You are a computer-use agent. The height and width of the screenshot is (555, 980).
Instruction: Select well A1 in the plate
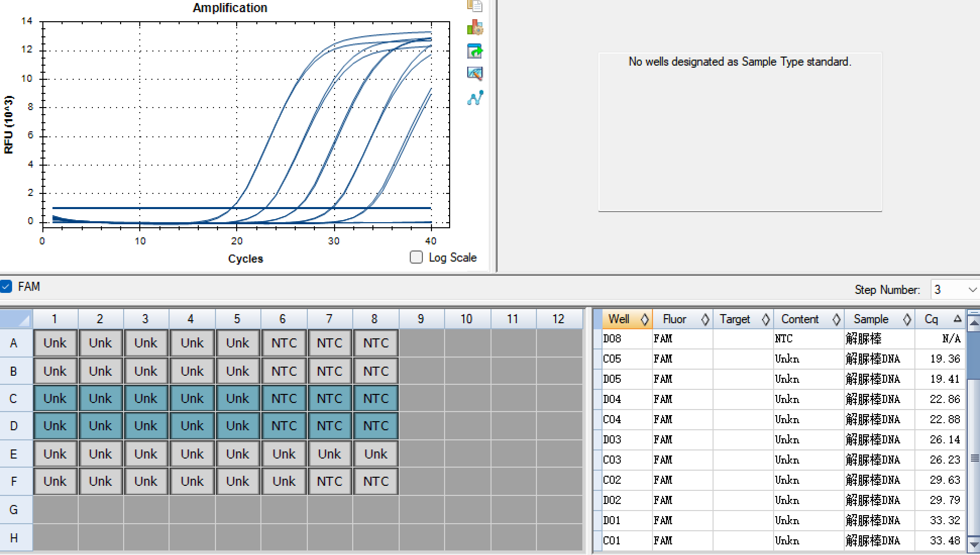(55, 343)
